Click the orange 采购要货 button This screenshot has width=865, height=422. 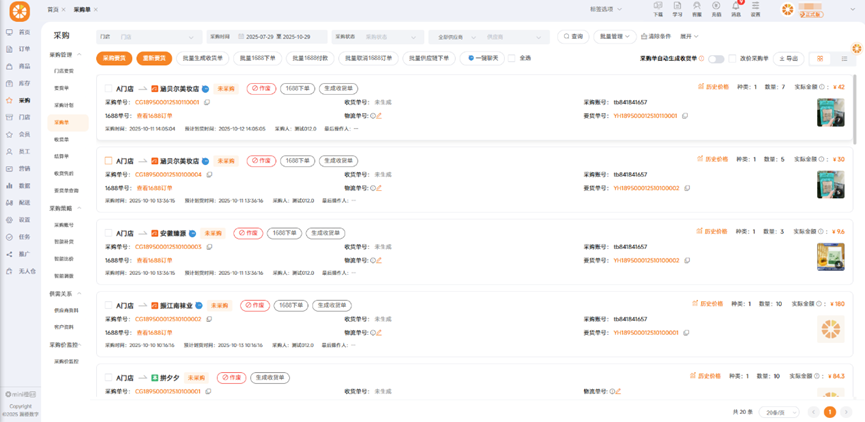pos(114,58)
